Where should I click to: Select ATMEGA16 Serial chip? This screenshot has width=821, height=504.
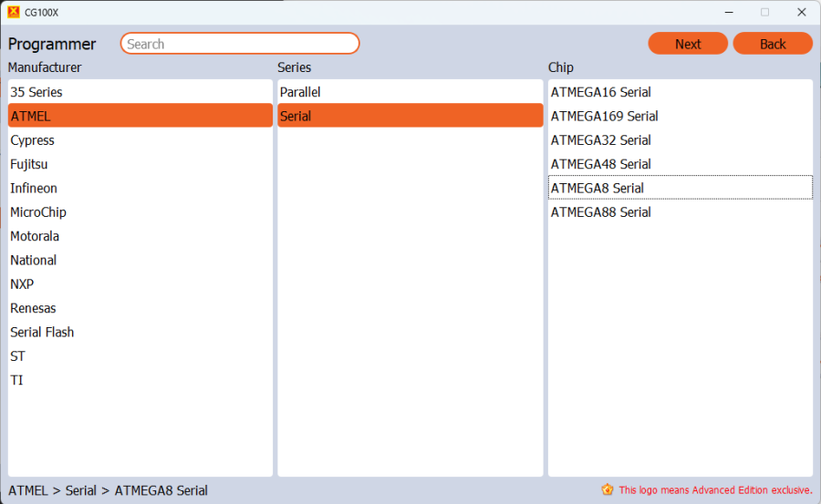click(600, 92)
